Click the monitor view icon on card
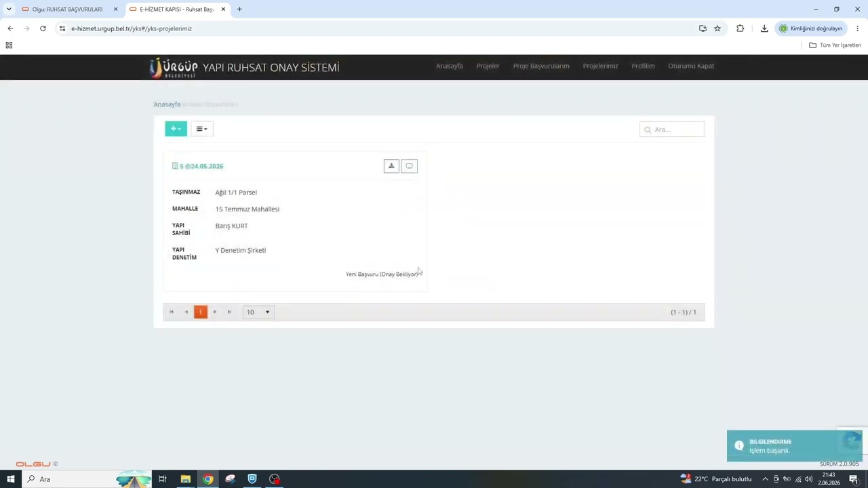The image size is (868, 488). click(409, 166)
